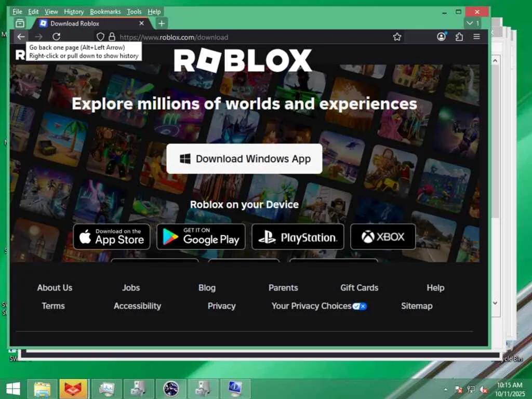532x399 pixels.
Task: Open the taskbar clock showing 10:15 AM
Action: (x=510, y=389)
